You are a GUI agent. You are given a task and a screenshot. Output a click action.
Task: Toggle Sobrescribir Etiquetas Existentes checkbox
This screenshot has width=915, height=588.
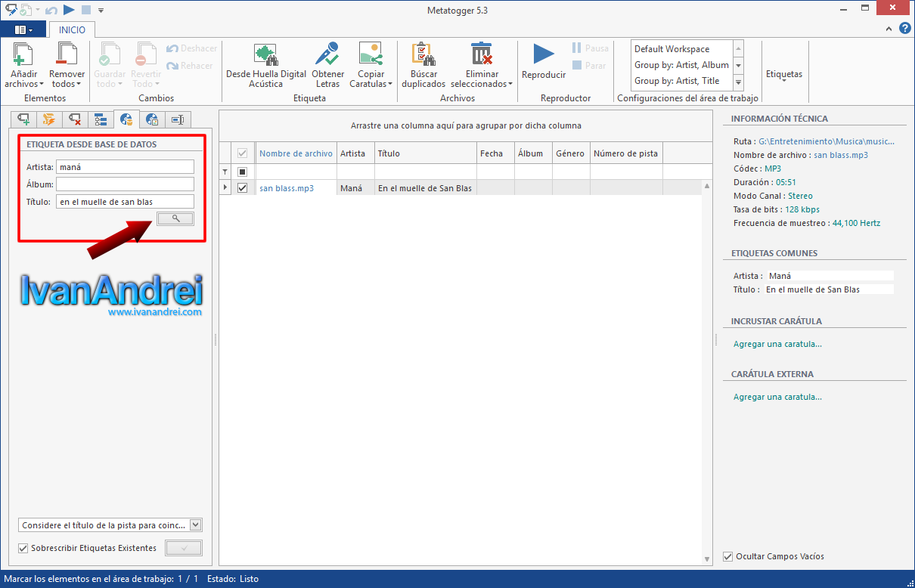(23, 548)
